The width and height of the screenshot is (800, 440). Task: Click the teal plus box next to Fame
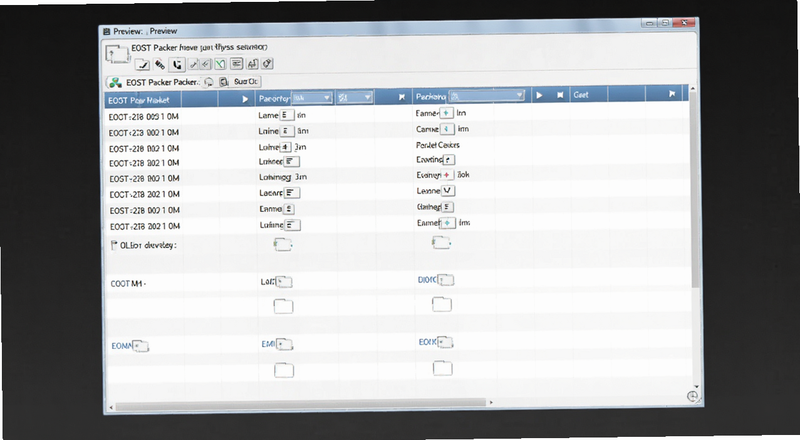point(446,113)
